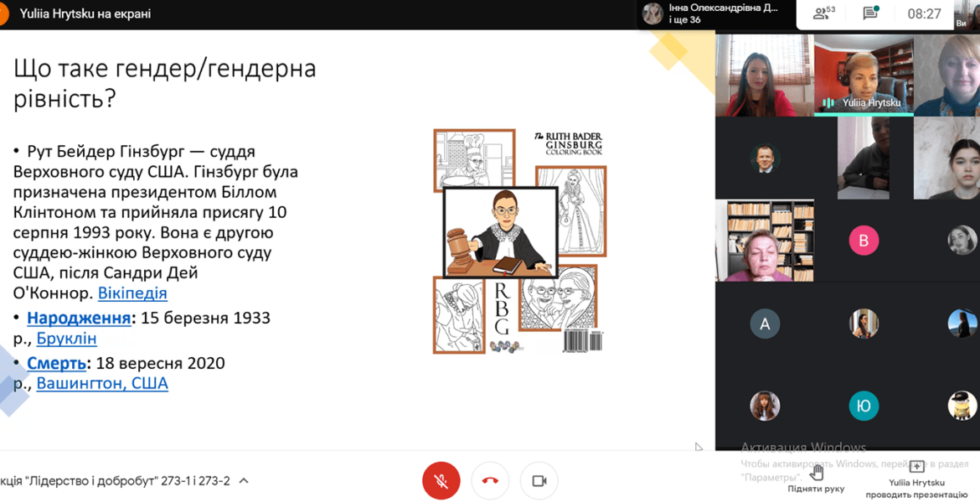Viewport: 980px width, 503px height.
Task: Hang up using the leave call button
Action: (490, 480)
